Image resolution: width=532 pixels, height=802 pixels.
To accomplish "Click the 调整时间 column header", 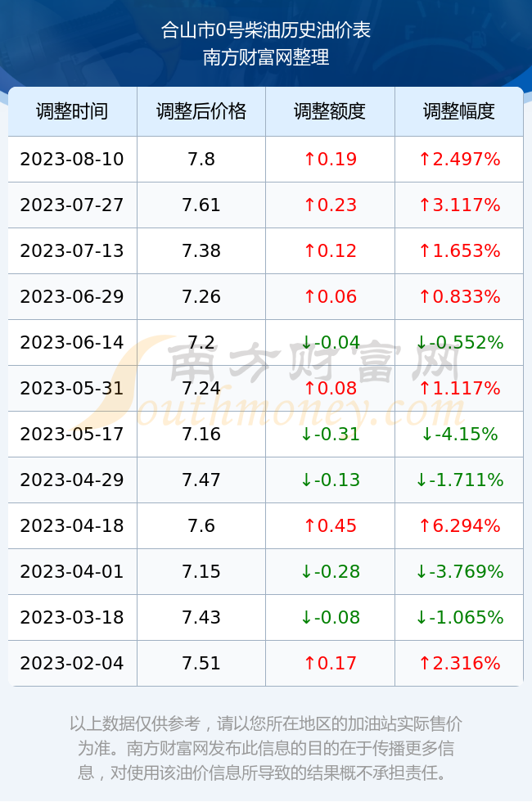I will [x=72, y=111].
